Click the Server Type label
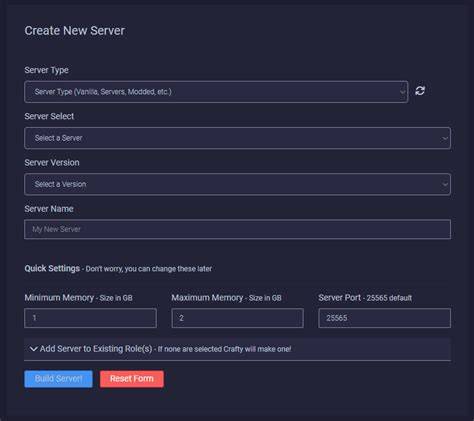 click(x=46, y=70)
